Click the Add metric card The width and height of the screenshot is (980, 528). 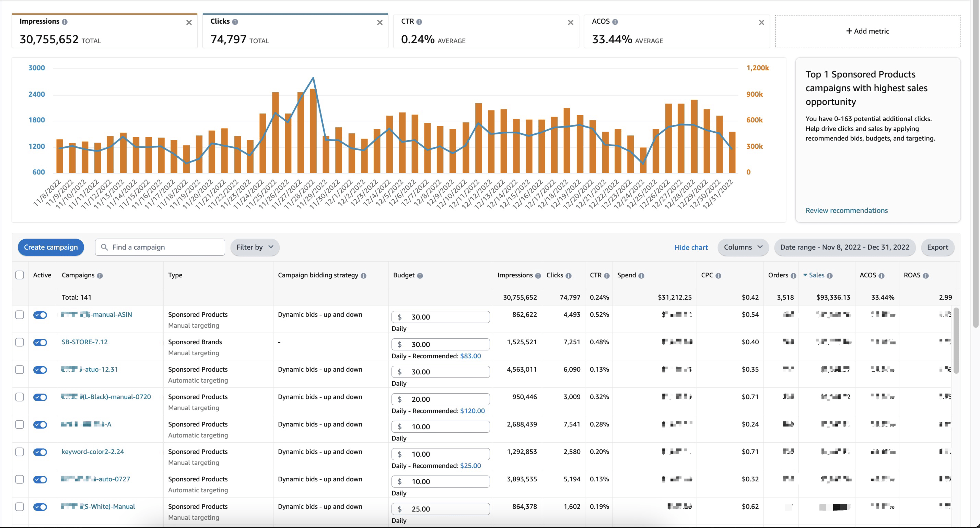(x=867, y=31)
